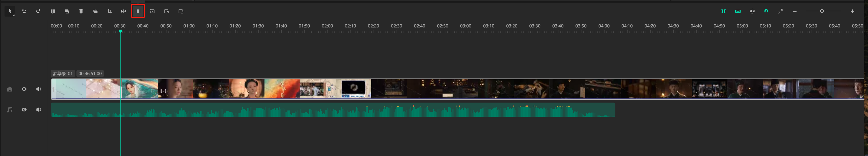Viewport: 868px width, 156px height.
Task: Split the clip at the playhead
Action: pos(52,11)
